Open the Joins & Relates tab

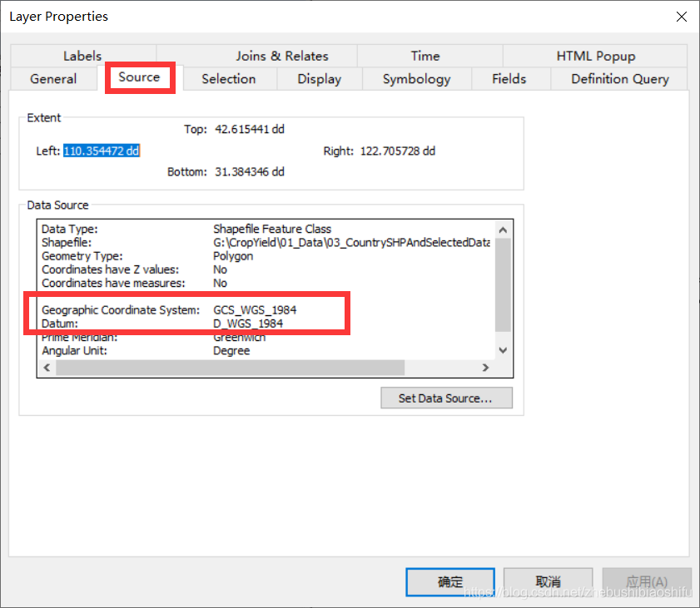click(x=281, y=56)
